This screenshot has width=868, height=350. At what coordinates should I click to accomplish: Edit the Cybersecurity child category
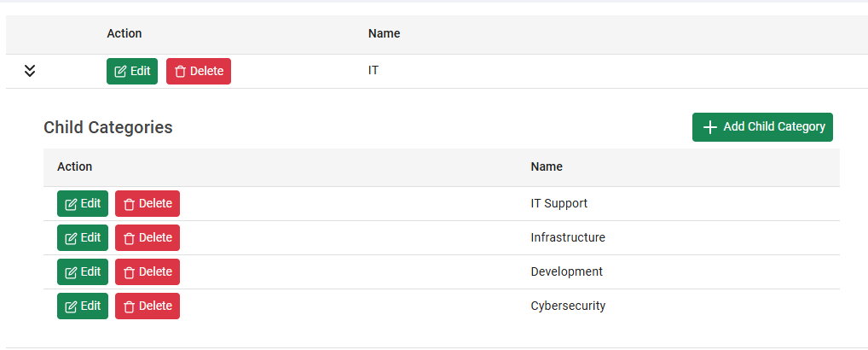coord(83,306)
